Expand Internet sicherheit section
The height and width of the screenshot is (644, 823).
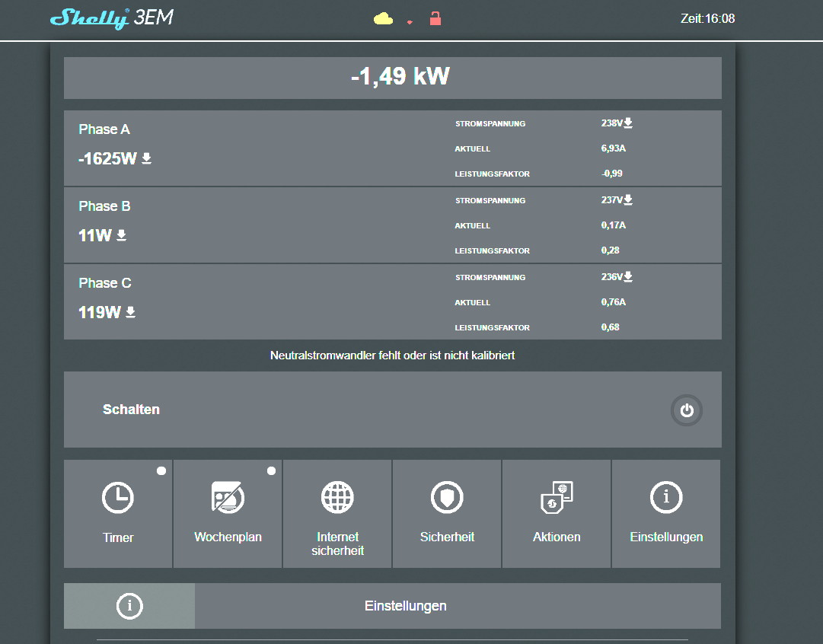(337, 514)
